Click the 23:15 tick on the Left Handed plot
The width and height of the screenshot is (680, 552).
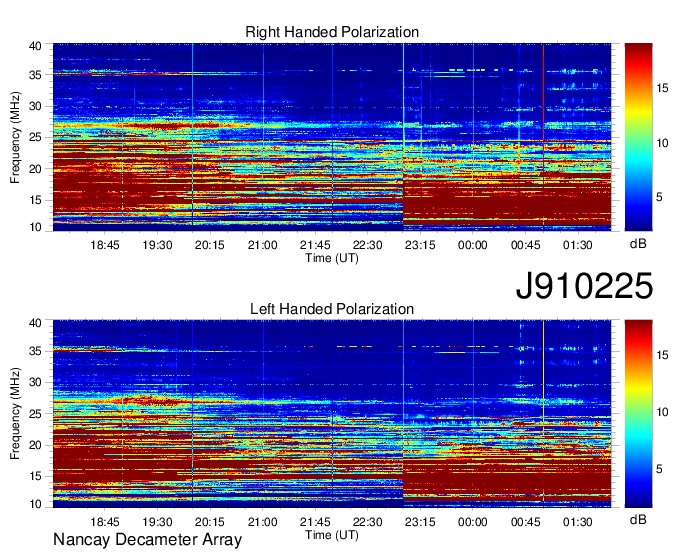tap(420, 522)
